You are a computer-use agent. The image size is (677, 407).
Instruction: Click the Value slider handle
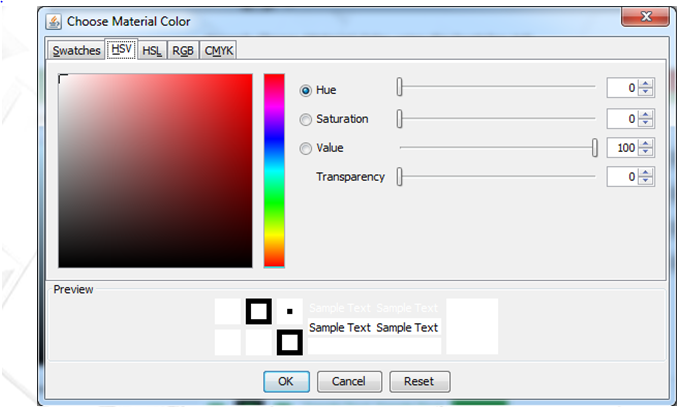[595, 148]
